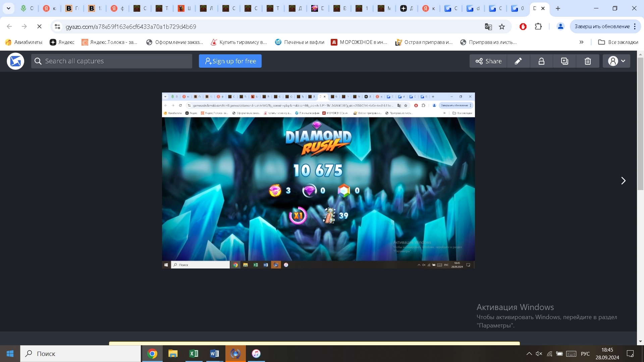Viewport: 644px width, 362px height.
Task: Switch РУС input language
Action: tap(585, 354)
